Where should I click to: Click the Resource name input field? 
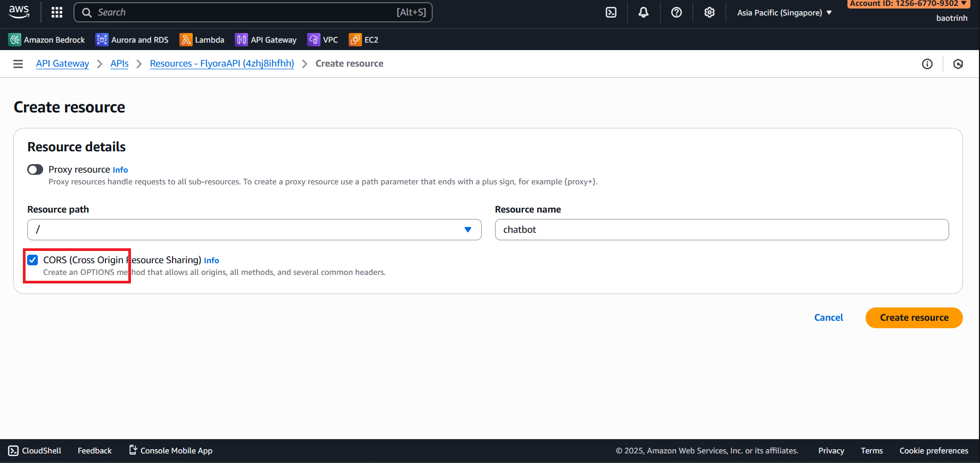(721, 230)
